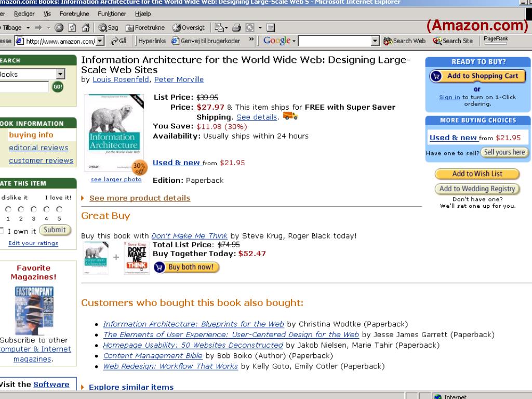Screen dimensions: 532x399
Task: Click the Search Web button
Action: (404, 41)
